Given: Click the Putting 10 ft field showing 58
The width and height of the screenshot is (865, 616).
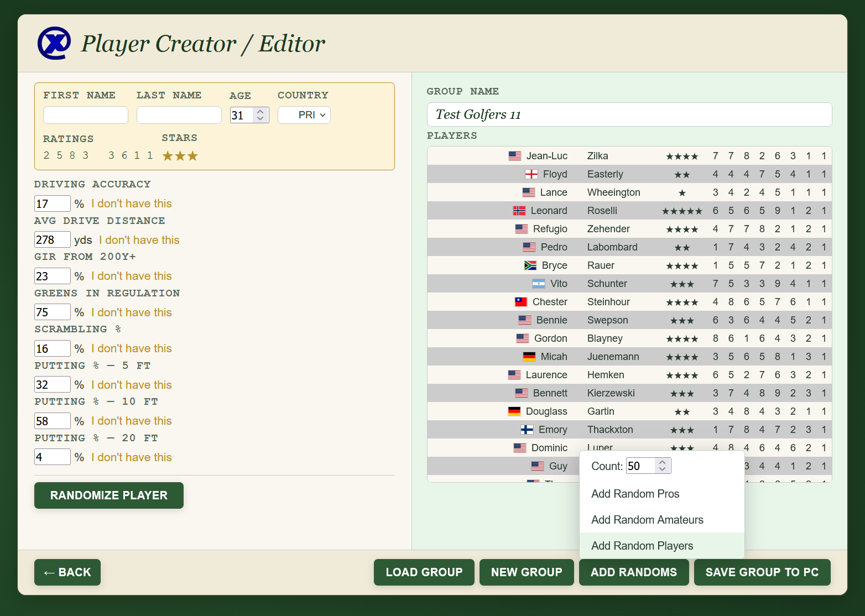Looking at the screenshot, I should tap(53, 421).
